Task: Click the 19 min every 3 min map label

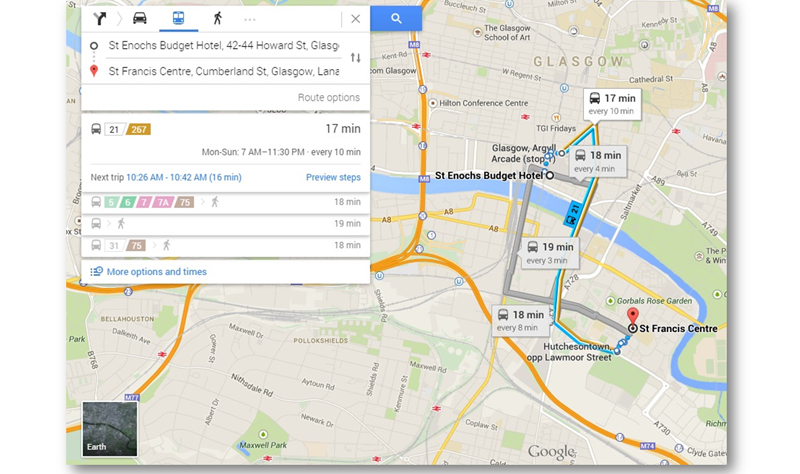Action: tap(551, 253)
